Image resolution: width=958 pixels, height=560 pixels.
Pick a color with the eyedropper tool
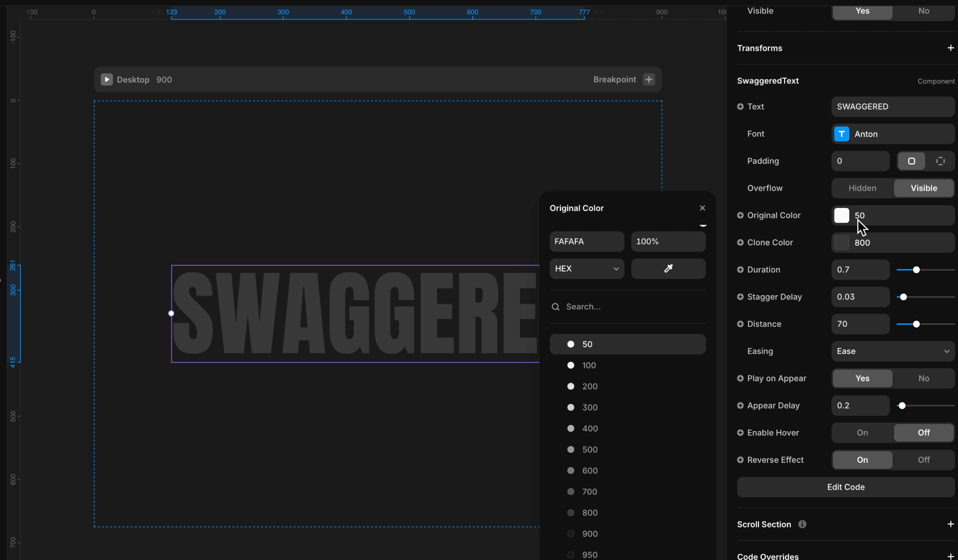point(668,269)
